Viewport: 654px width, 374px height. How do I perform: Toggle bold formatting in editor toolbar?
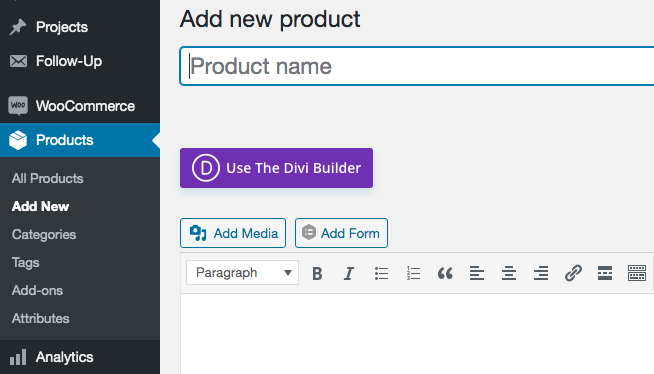(317, 274)
